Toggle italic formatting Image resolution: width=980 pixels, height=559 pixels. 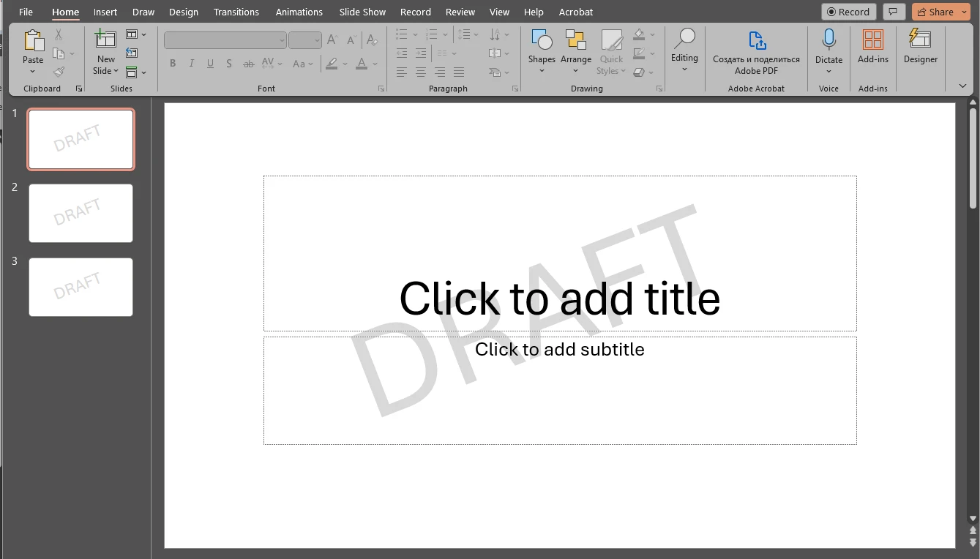(191, 64)
